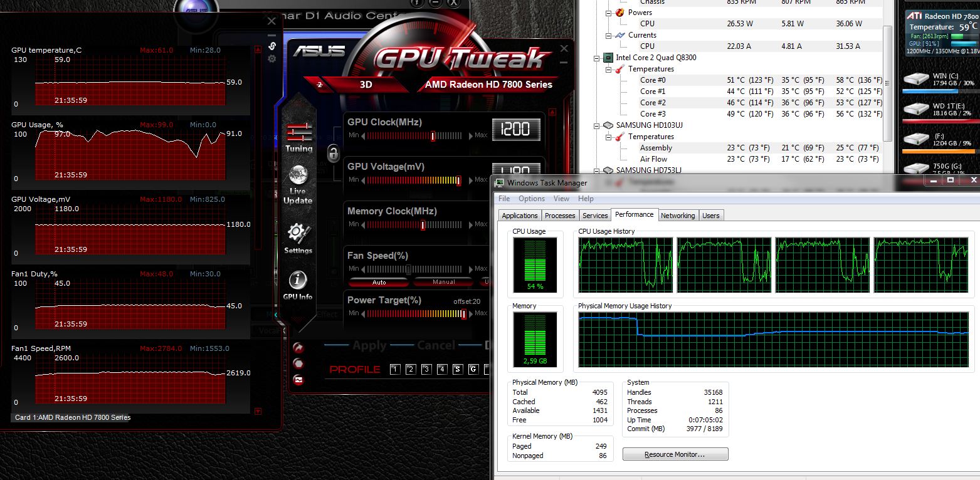The image size is (980, 480).
Task: Collapse SAMSUNG HD103UJ node
Action: pyautogui.click(x=596, y=125)
